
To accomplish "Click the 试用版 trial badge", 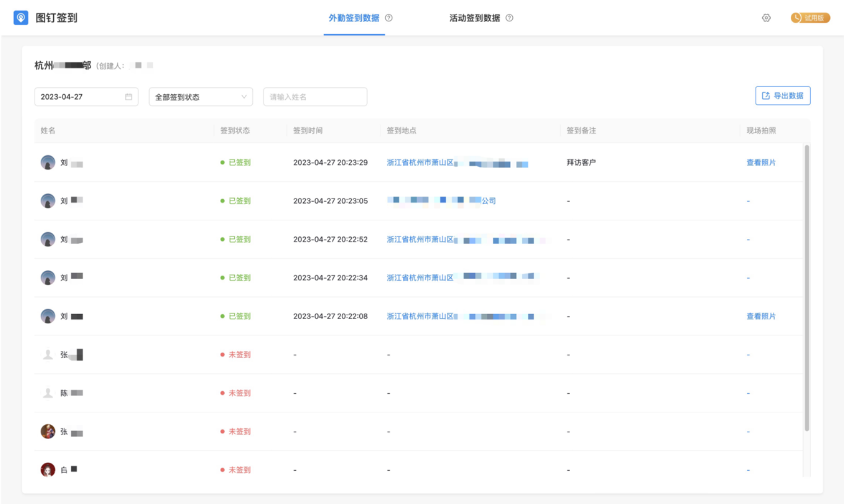I will [x=810, y=18].
